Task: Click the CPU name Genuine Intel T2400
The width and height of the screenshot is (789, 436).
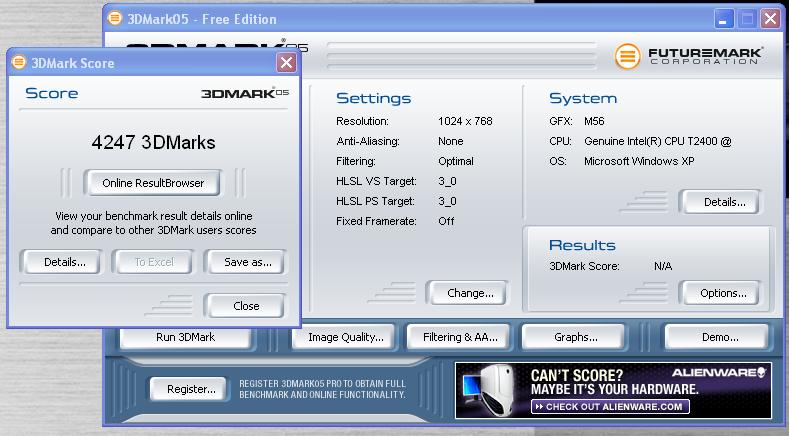Action: [657, 141]
